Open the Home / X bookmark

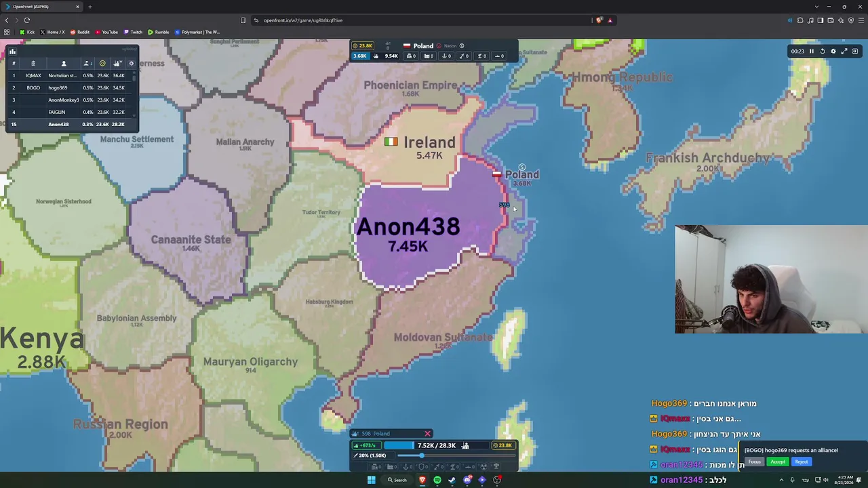[x=53, y=32]
